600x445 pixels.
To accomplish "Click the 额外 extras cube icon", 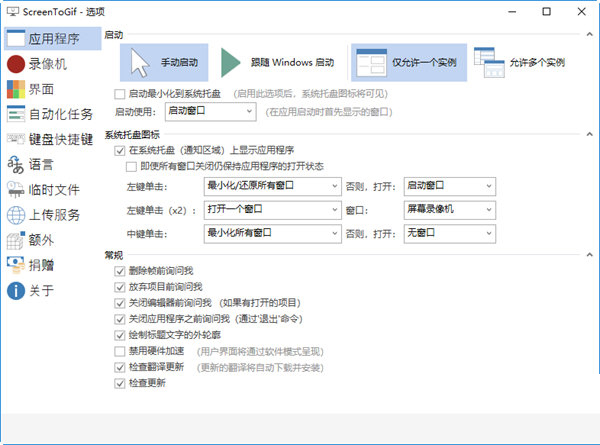I will click(x=16, y=240).
